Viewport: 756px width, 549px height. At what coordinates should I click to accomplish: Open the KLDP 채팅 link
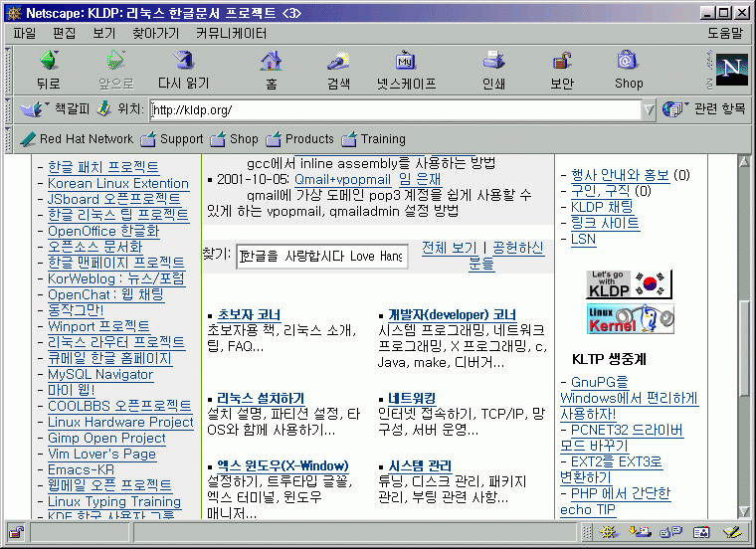[602, 207]
